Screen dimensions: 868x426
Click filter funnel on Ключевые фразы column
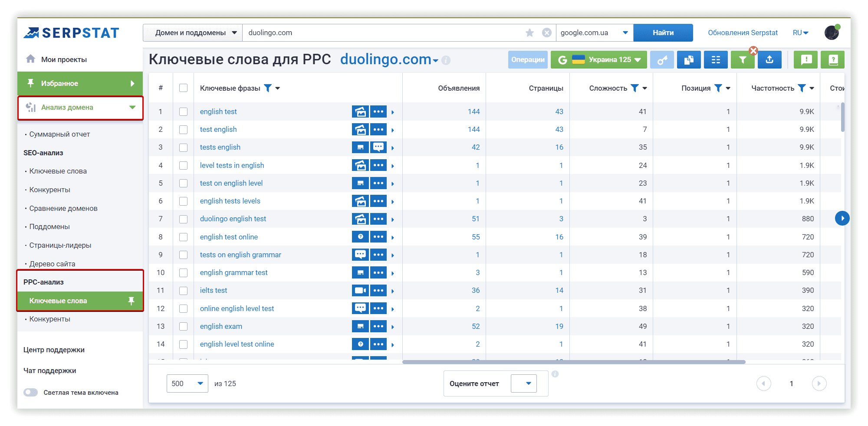coord(268,88)
